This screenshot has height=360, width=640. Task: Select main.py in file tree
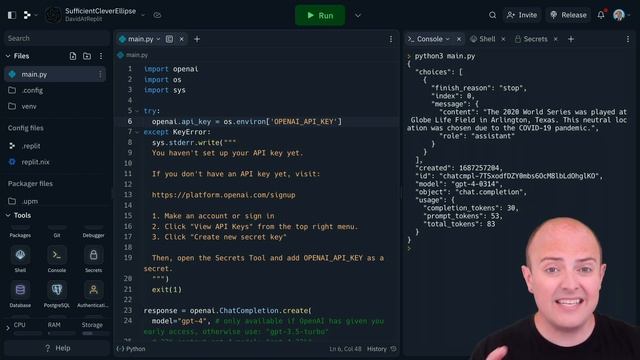click(x=55, y=74)
